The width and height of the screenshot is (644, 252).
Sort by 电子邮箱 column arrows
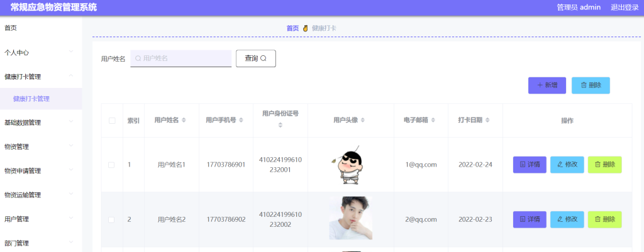(x=433, y=120)
